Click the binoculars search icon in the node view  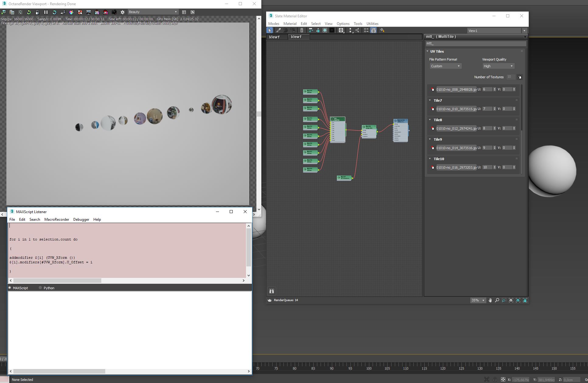coord(271,291)
